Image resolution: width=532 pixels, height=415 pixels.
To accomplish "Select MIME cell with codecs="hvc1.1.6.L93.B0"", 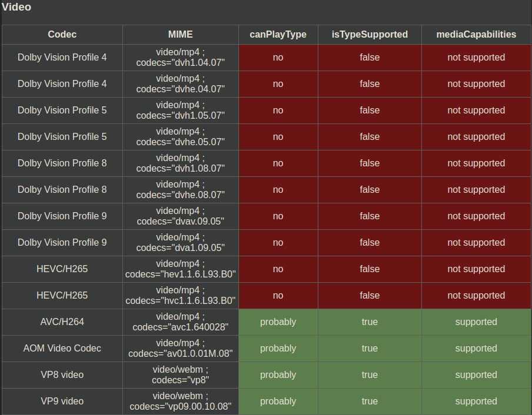I will click(x=181, y=295).
